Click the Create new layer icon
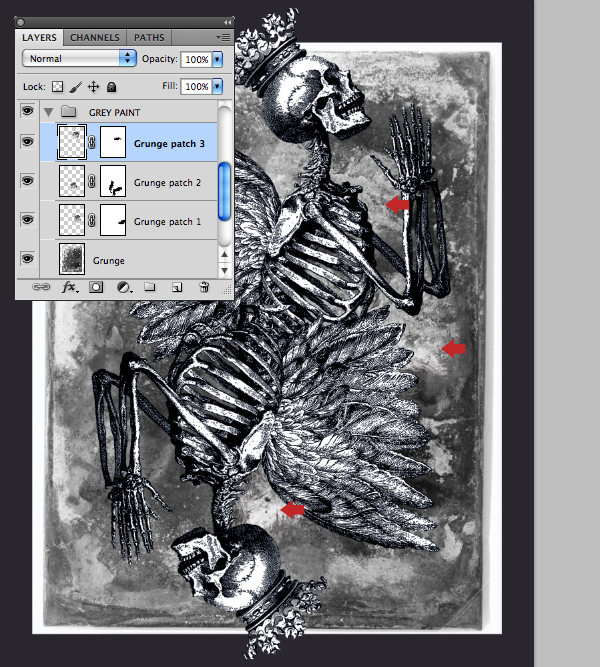 (177, 288)
